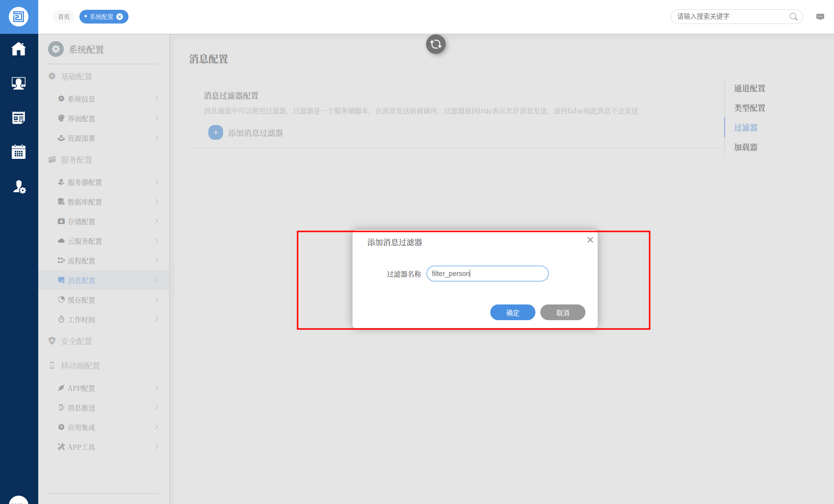Select 通道配置 in right navigation
The width and height of the screenshot is (834, 504).
749,88
